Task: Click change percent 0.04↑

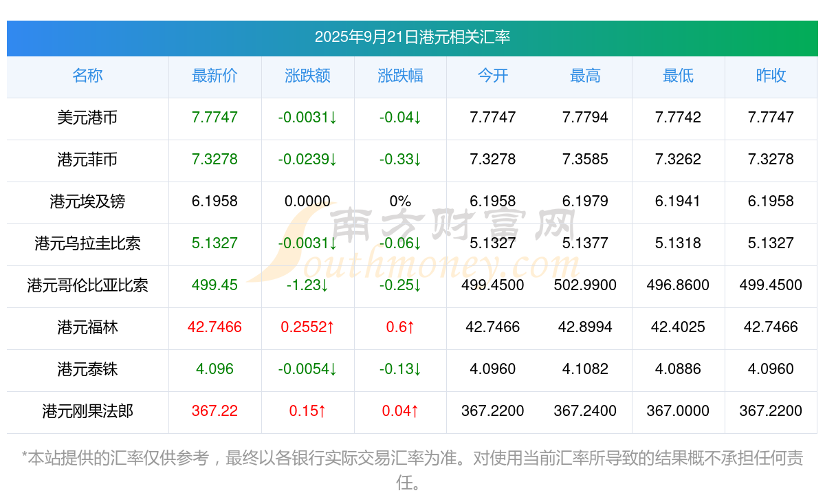Action: 400,411
